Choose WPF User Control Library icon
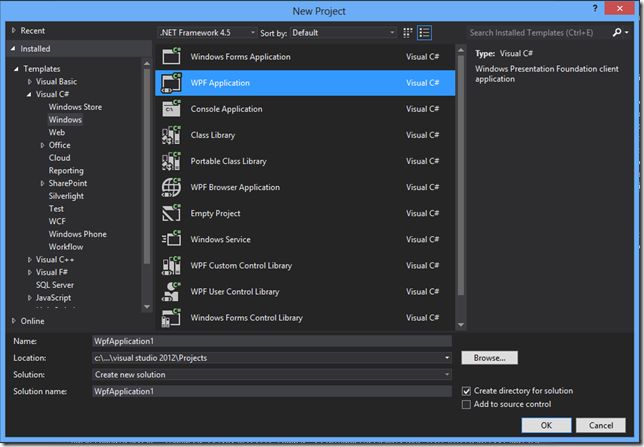The image size is (644, 447). 171,291
